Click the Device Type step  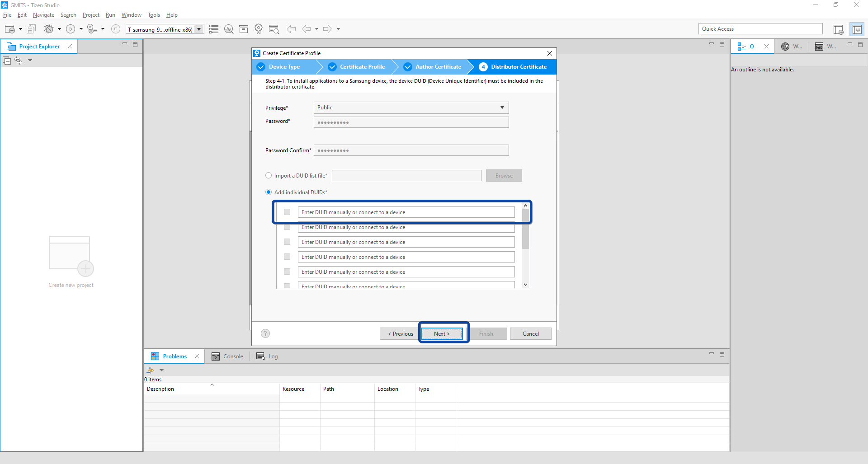[x=285, y=67]
